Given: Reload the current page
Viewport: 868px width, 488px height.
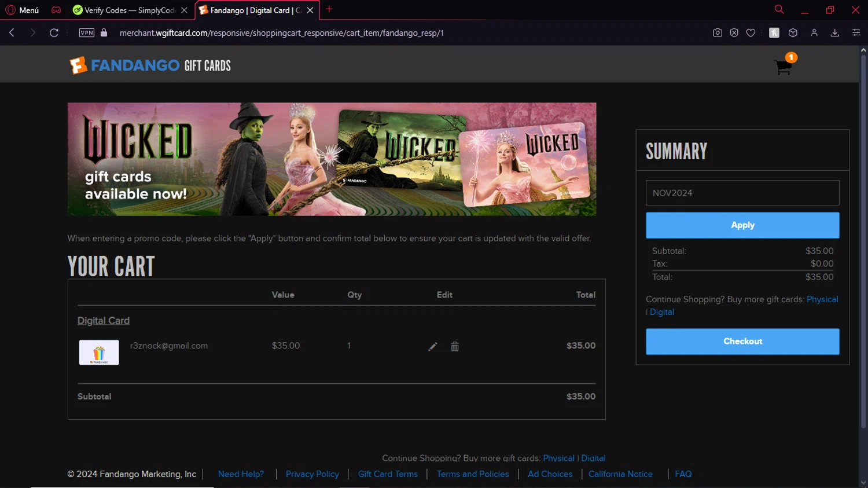Looking at the screenshot, I should pyautogui.click(x=54, y=33).
